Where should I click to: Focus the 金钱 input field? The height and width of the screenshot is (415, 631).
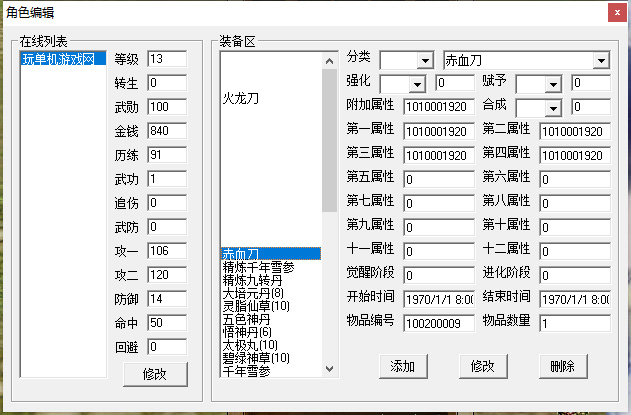pos(166,131)
